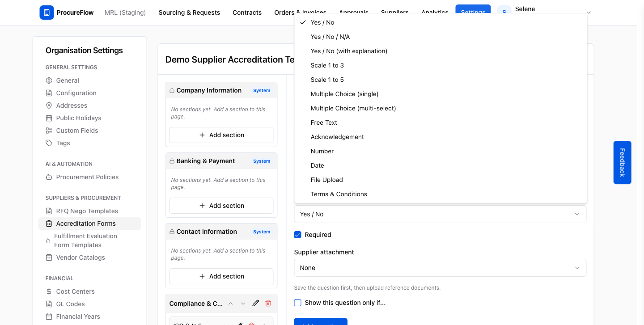Open General settings gear icon
644x325 pixels.
(x=49, y=80)
